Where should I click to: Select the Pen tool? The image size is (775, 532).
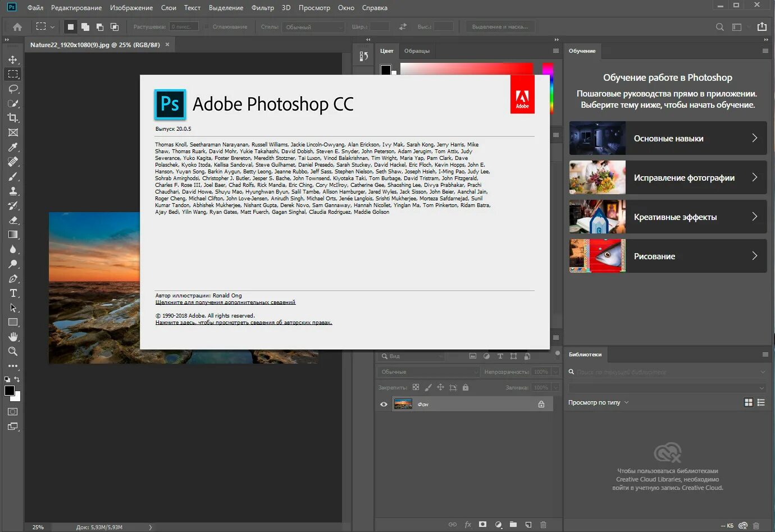tap(13, 278)
